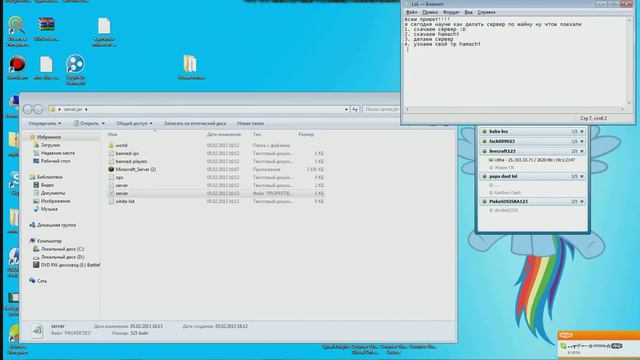Click Записать на оптический диск button

(195, 123)
